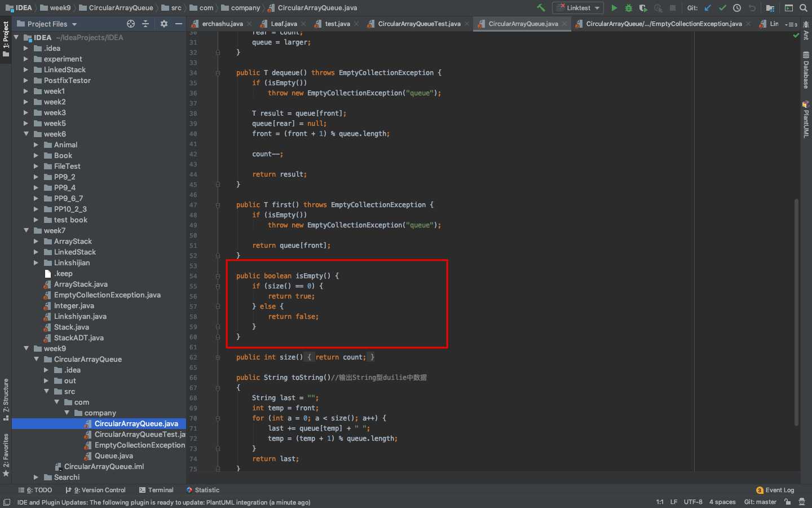This screenshot has width=812, height=508.
Task: Switch to Leaf.java tab
Action: pos(284,24)
